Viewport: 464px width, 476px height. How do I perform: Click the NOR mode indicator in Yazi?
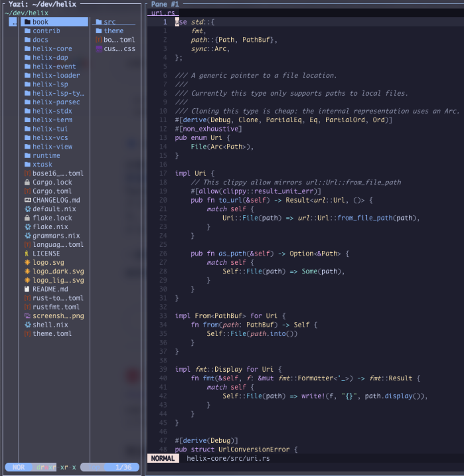click(19, 467)
